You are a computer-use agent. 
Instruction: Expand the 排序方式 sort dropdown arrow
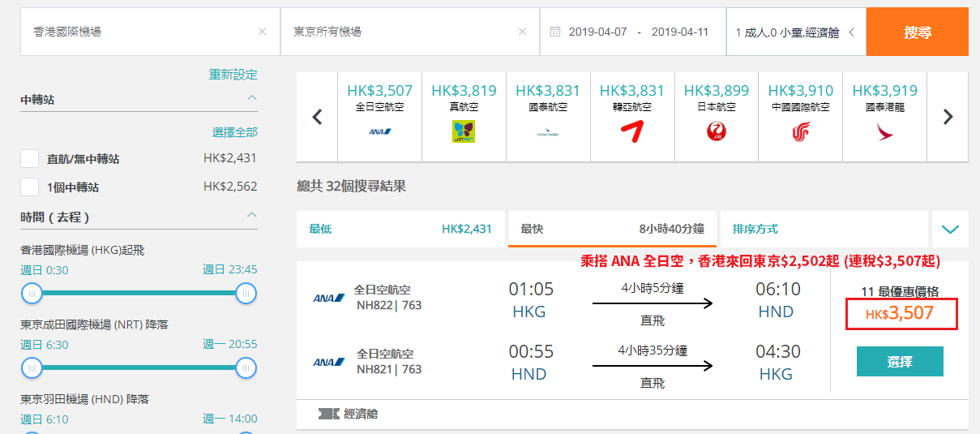tap(950, 230)
